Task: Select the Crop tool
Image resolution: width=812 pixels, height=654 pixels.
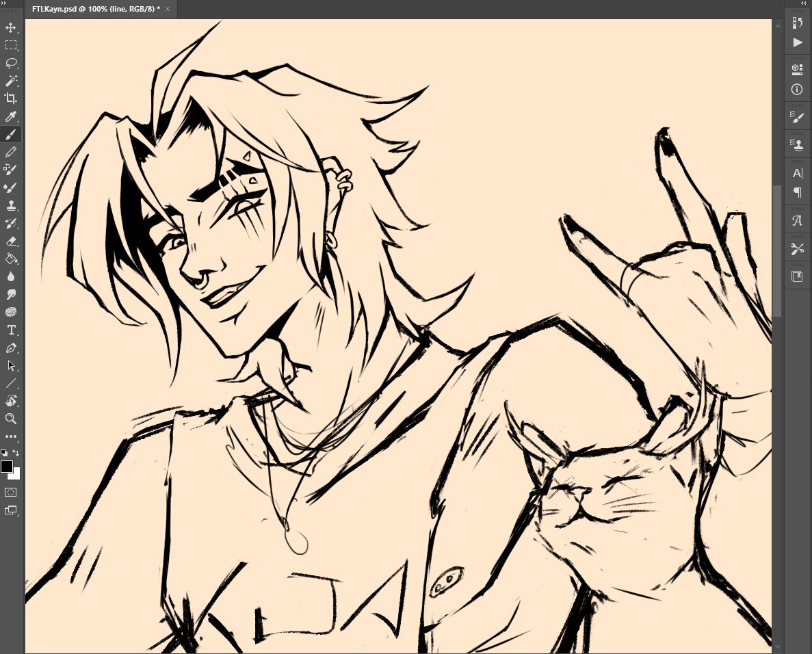Action: [11, 99]
